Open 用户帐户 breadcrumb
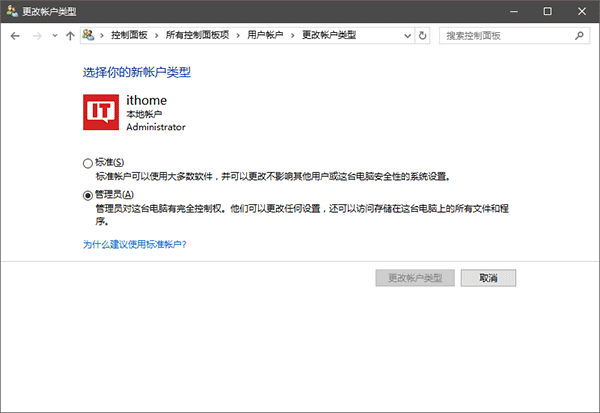 pos(265,35)
